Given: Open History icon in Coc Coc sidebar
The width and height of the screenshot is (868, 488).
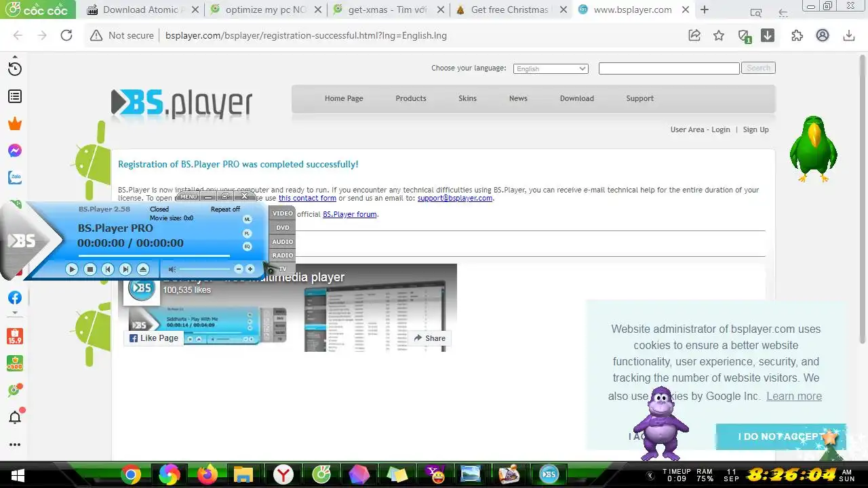Looking at the screenshot, I should [15, 68].
